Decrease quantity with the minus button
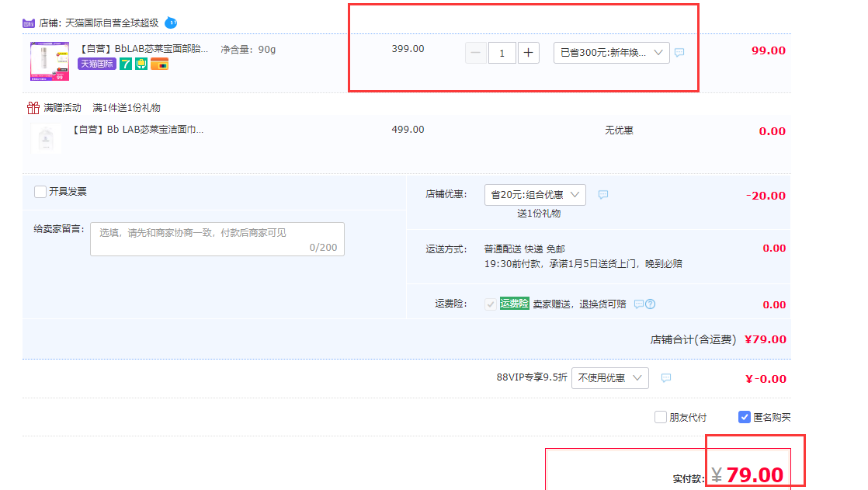Screen dimensions: 868x490 [x=477, y=53]
